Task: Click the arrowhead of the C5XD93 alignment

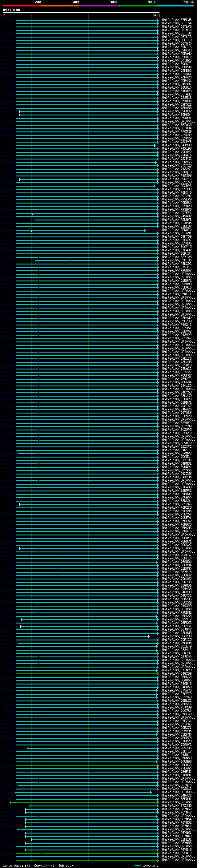Action: click(154, 186)
